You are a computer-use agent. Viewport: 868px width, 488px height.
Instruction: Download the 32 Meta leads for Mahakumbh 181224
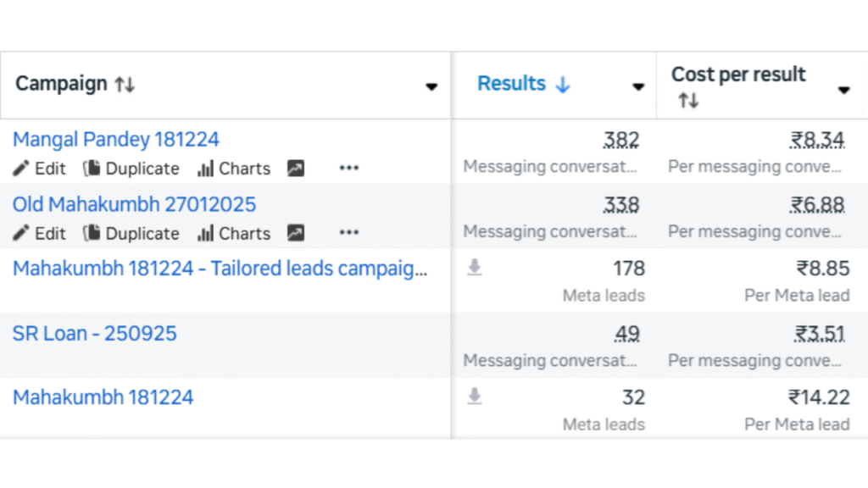tap(476, 396)
